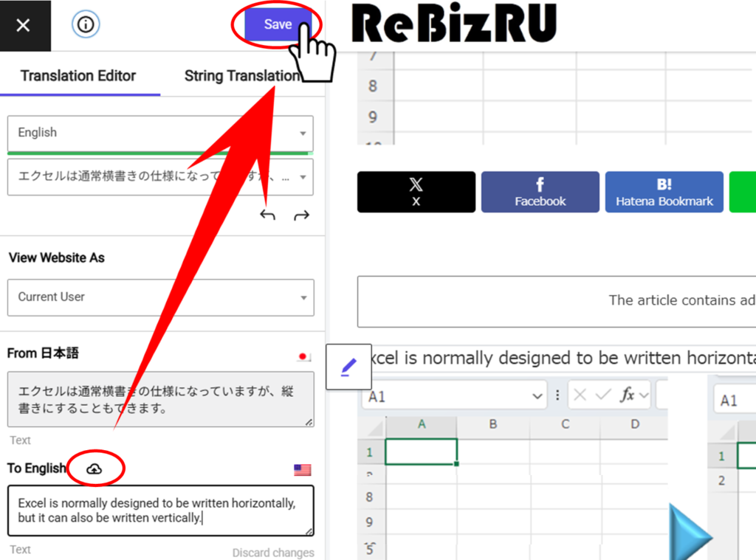The image size is (756, 560).
Task: Click the 'View Website As' label
Action: pos(56,257)
